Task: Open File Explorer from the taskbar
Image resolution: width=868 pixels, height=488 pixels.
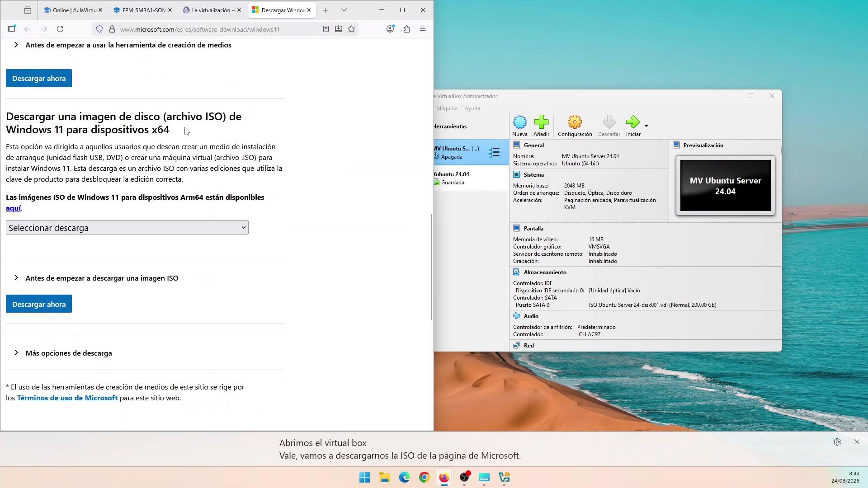Action: pos(384,478)
